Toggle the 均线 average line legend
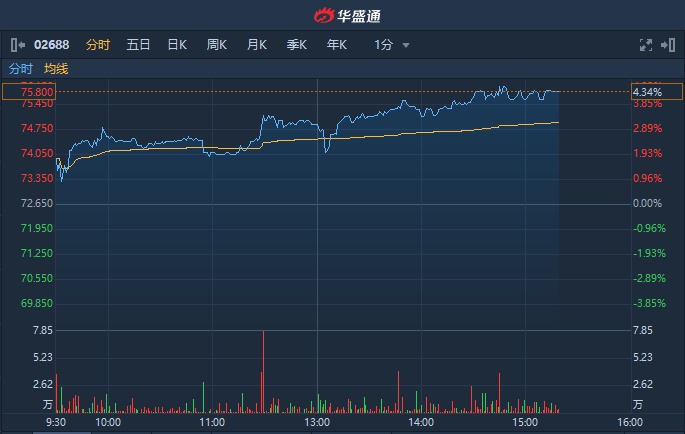 tap(57, 69)
